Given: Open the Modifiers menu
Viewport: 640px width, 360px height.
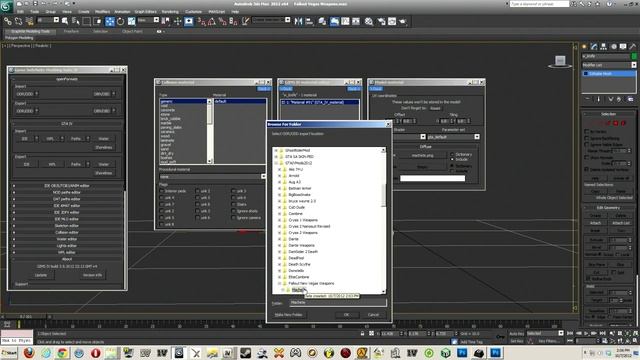Looking at the screenshot, I should 102,12.
